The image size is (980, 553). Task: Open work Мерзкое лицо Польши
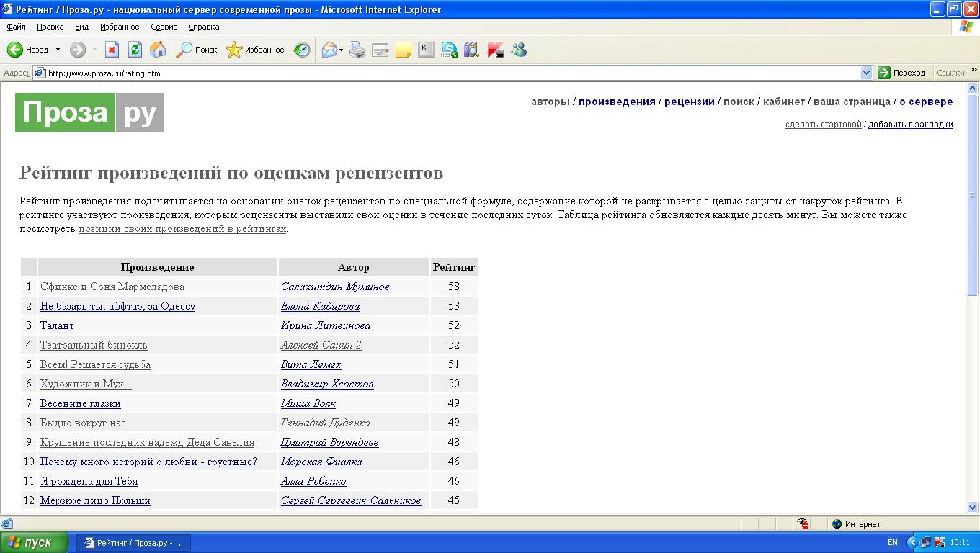95,500
